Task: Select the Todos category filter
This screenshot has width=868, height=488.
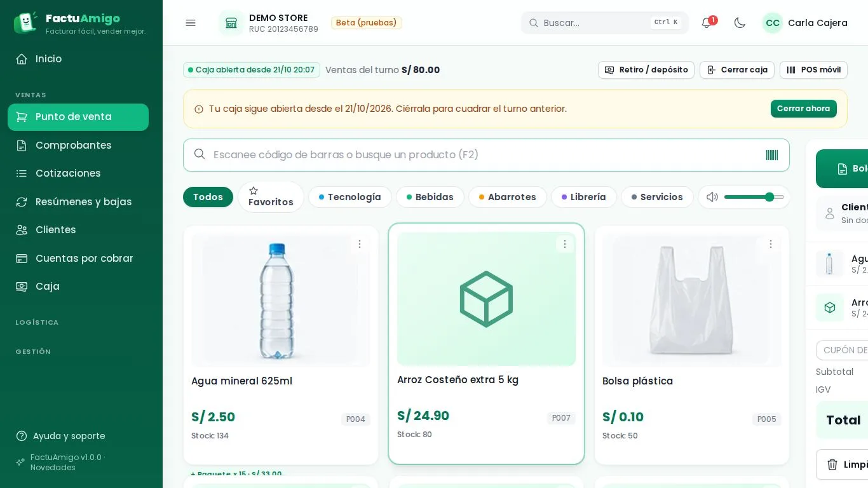Action: click(208, 197)
